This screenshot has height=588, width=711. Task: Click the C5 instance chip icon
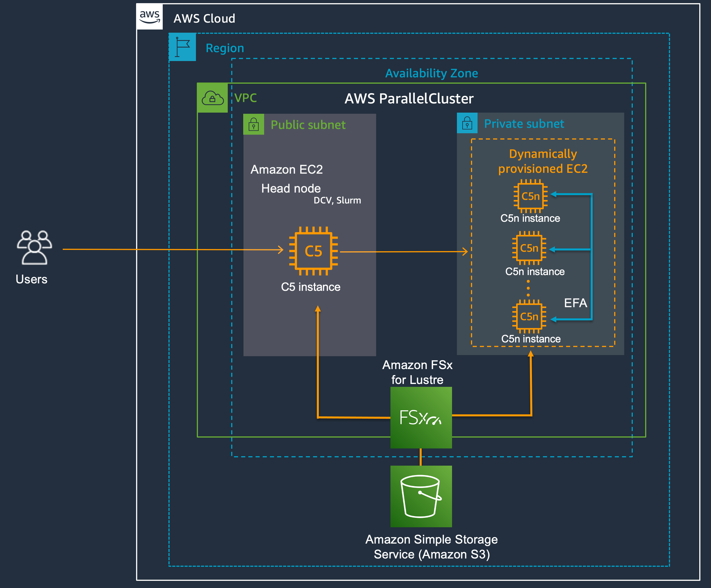coord(313,251)
